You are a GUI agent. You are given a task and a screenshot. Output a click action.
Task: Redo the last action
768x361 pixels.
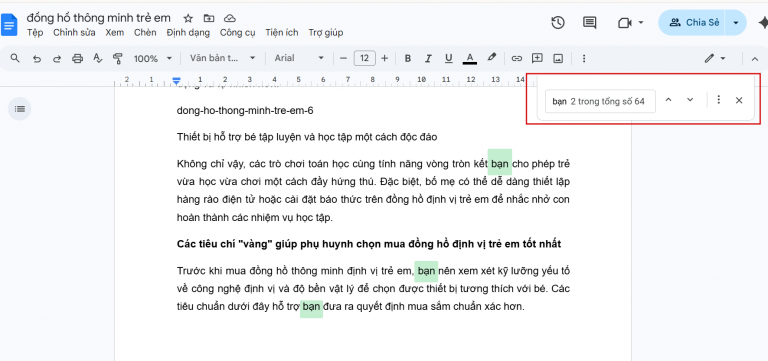point(57,59)
